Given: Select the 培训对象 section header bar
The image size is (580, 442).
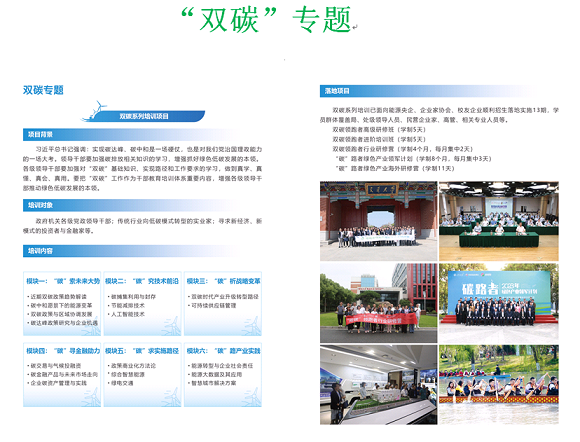Looking at the screenshot, I should click(131, 205).
